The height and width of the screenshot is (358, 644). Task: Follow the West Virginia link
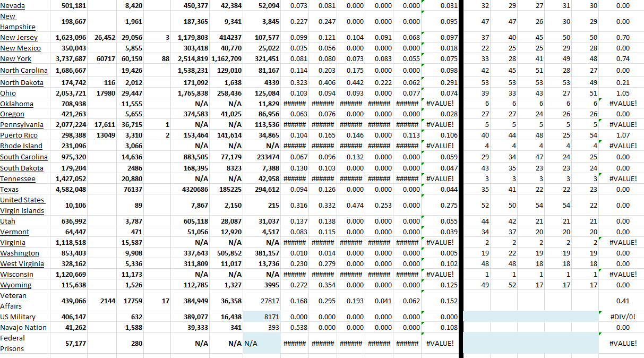[x=22, y=264]
